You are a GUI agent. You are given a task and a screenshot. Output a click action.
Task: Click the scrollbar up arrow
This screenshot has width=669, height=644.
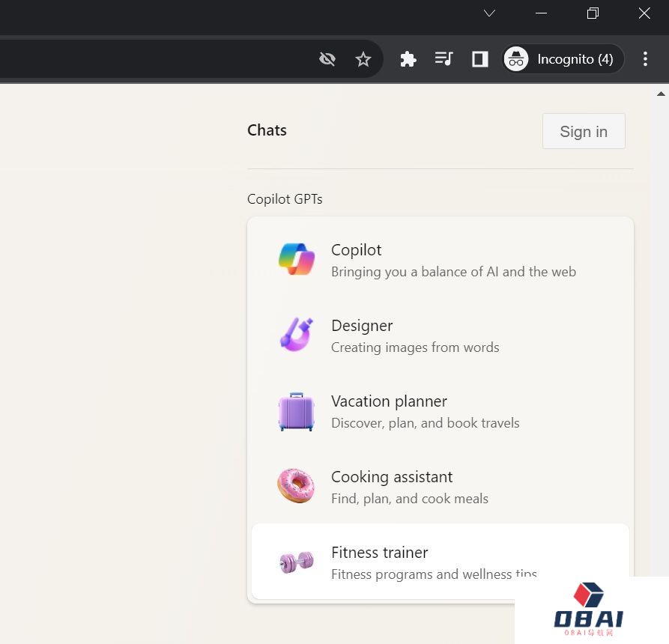tap(661, 94)
